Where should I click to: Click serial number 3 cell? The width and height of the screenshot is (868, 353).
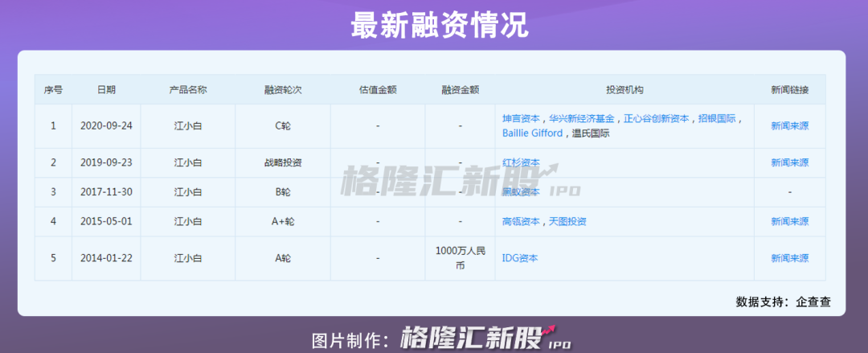(x=53, y=191)
